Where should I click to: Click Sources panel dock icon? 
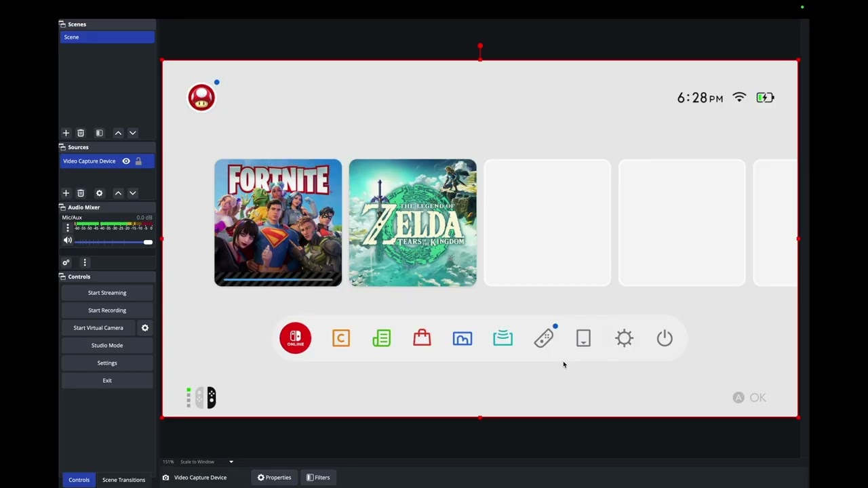point(62,147)
